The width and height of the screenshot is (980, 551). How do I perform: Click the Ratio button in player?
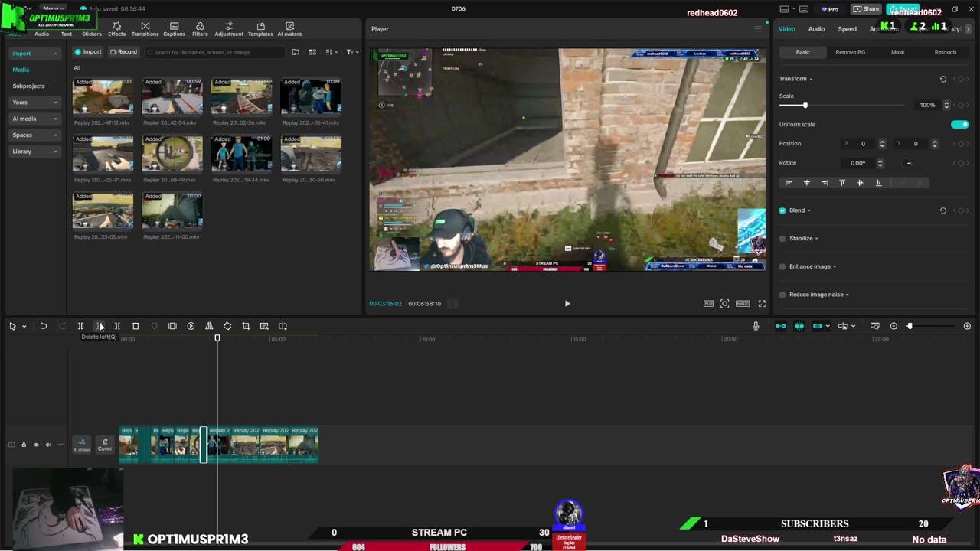click(x=743, y=304)
